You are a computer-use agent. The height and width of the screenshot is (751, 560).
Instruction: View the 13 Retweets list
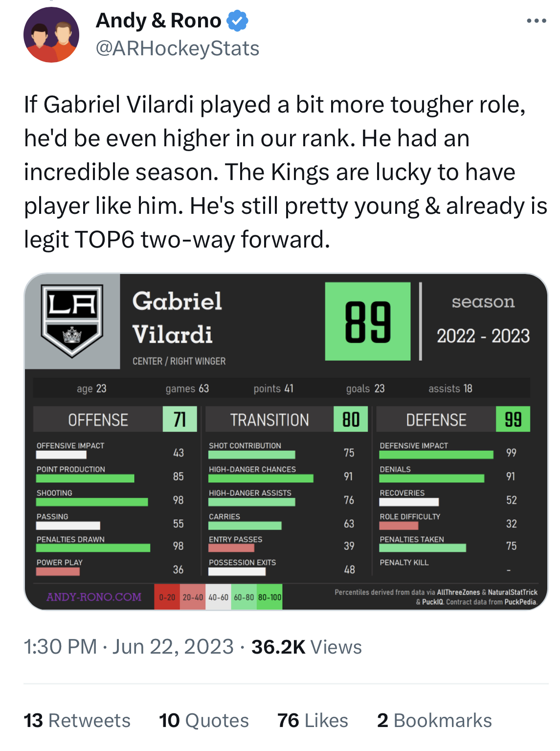point(77,721)
